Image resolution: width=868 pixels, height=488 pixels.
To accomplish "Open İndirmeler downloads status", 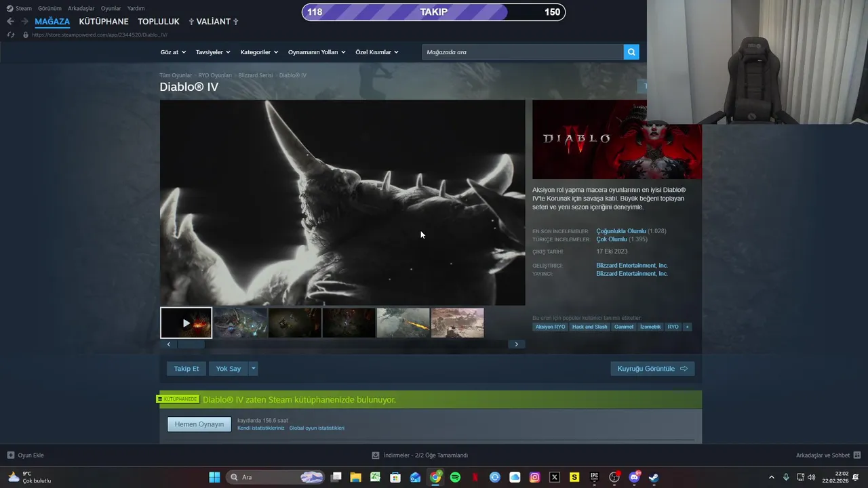I will pos(420,455).
